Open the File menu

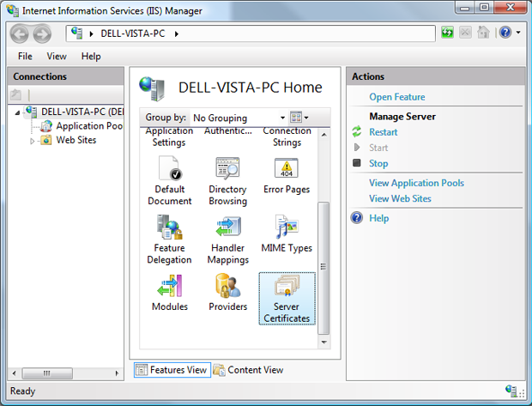25,57
